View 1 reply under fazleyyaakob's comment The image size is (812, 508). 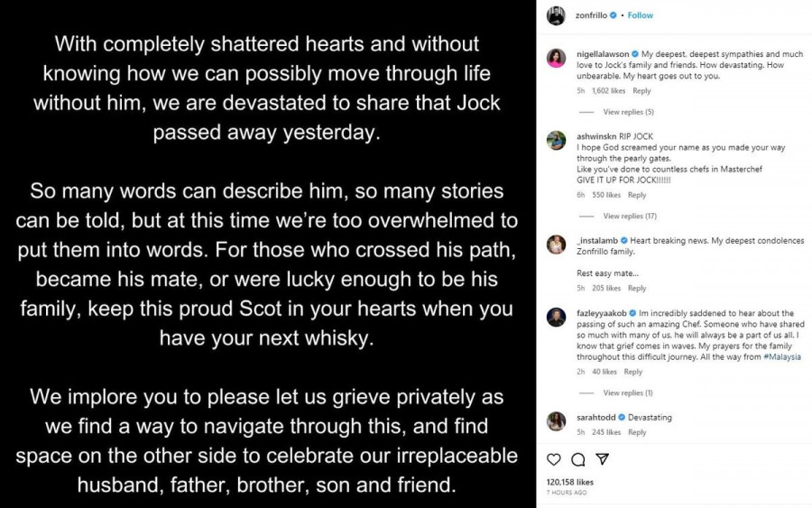click(628, 393)
